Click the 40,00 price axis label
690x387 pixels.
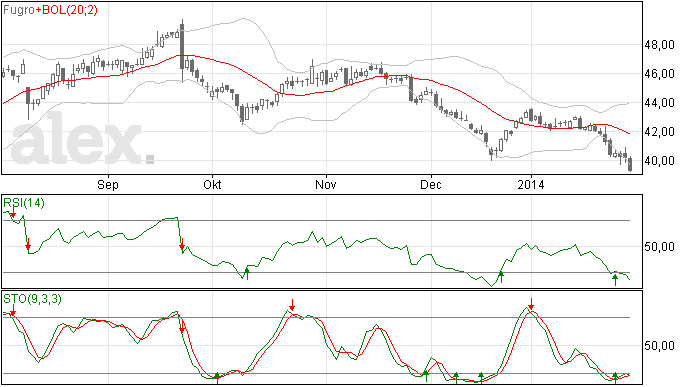pyautogui.click(x=659, y=161)
